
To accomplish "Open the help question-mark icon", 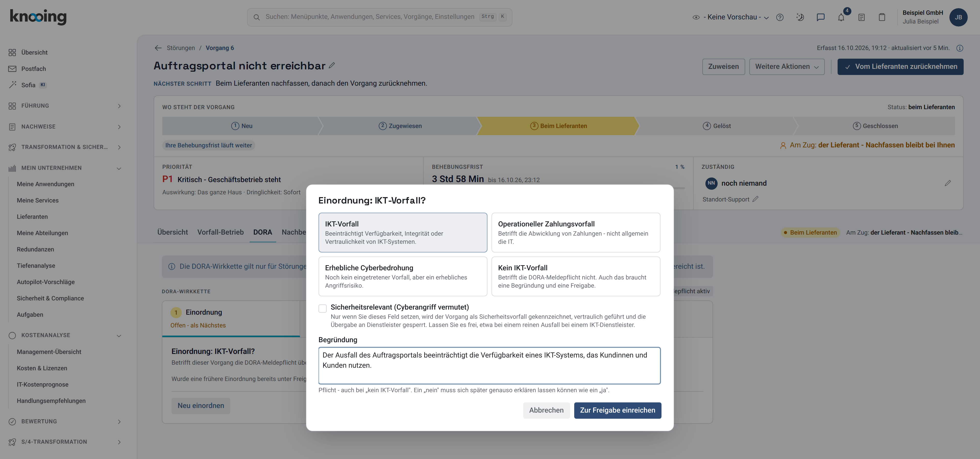I will tap(780, 17).
